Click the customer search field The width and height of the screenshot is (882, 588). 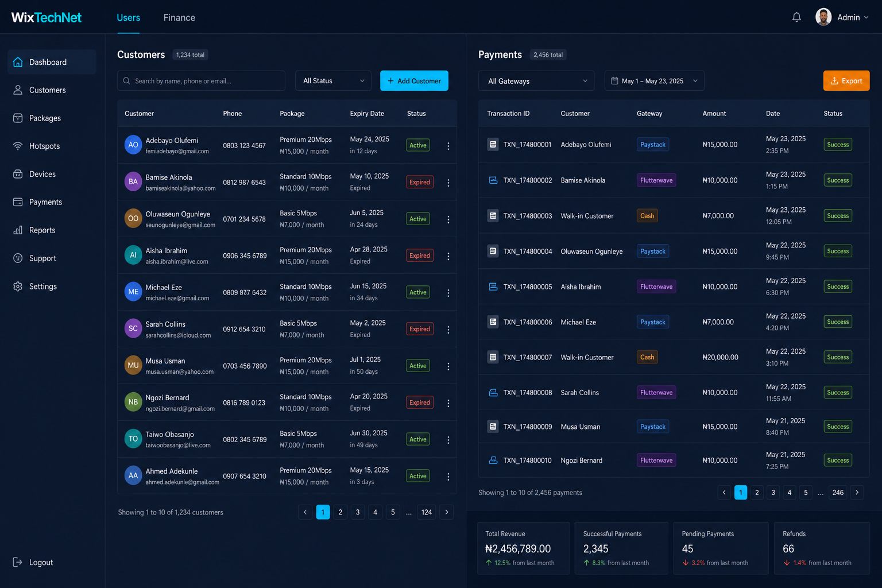(x=201, y=81)
